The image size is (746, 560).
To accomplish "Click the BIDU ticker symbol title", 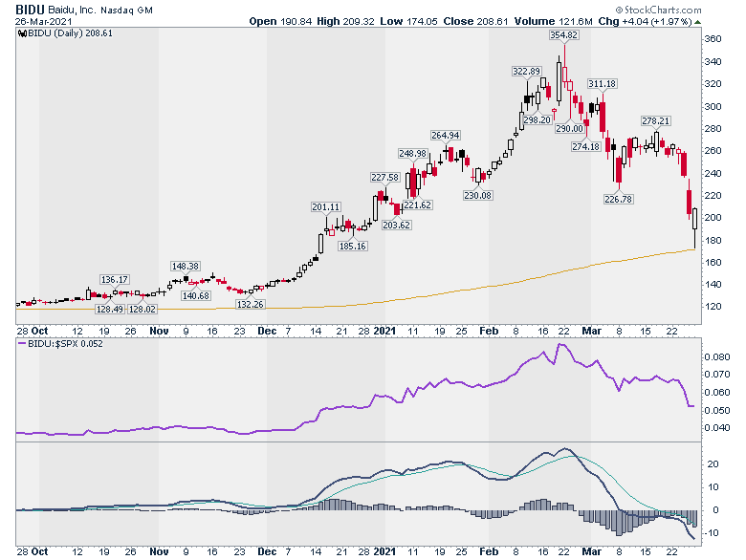I will (x=30, y=10).
